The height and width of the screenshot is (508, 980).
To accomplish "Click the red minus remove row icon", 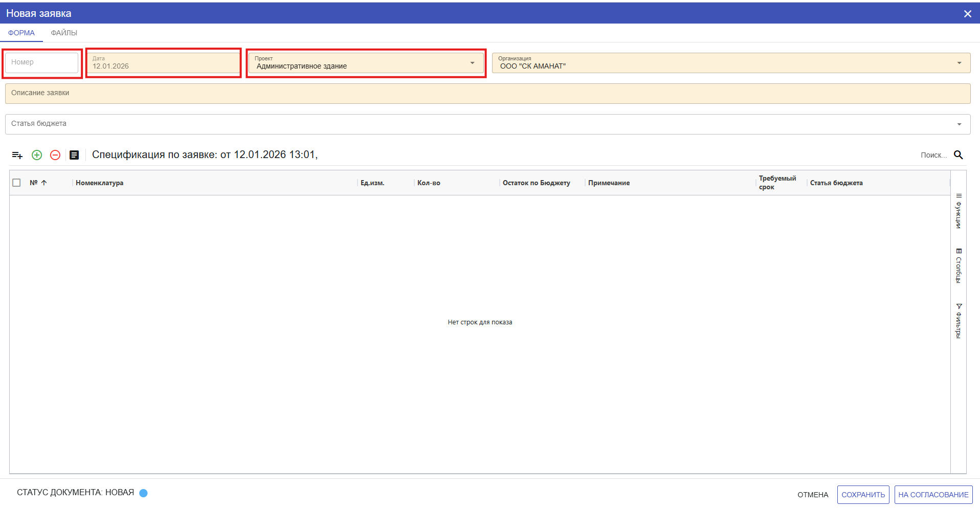I will [55, 155].
